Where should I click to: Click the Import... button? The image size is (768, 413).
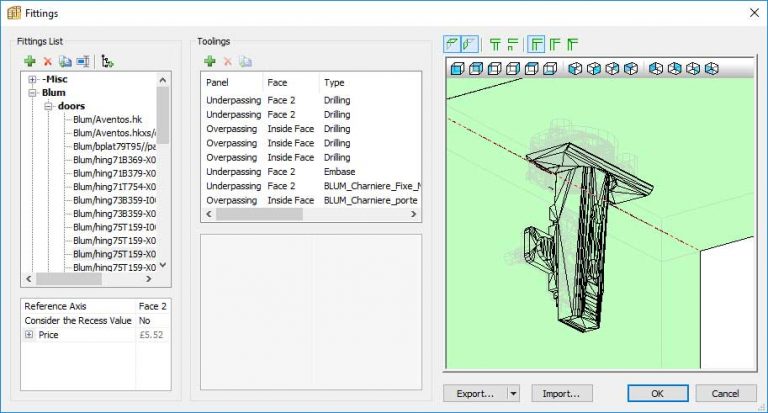pyautogui.click(x=562, y=393)
